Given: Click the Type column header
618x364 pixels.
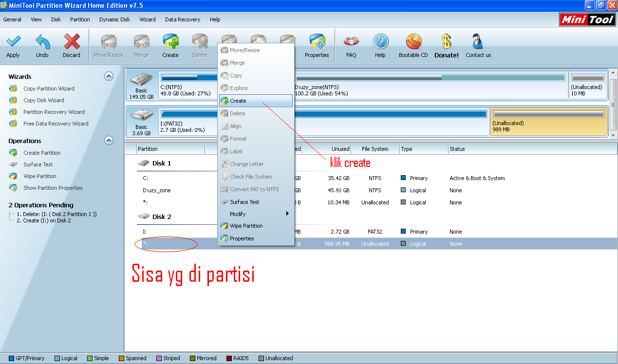Looking at the screenshot, I should coord(424,149).
